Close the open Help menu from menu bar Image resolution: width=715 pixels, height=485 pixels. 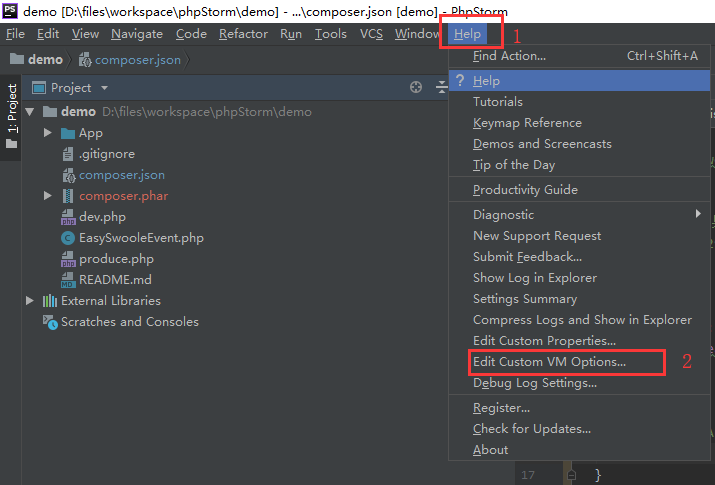[467, 34]
